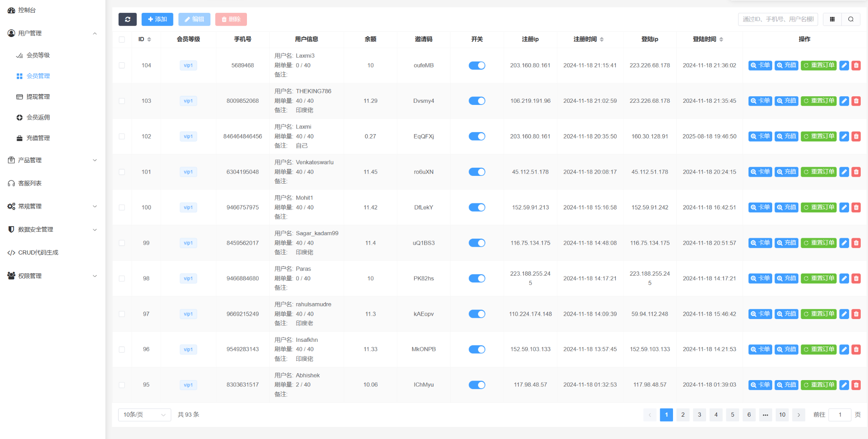Click the ID/phone/username search field
Screen dimensions: 868x439
click(x=778, y=19)
